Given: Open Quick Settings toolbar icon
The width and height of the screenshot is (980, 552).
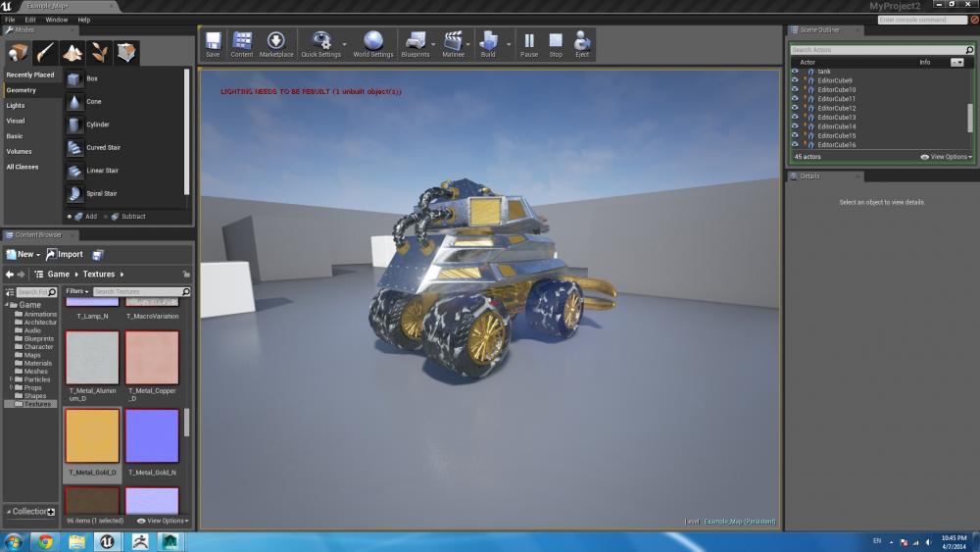Looking at the screenshot, I should tap(320, 44).
